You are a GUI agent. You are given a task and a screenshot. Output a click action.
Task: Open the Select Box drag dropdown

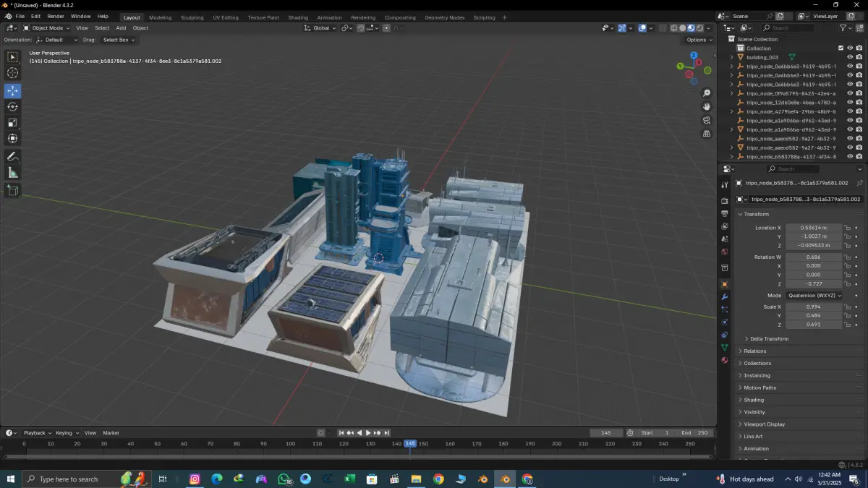[x=119, y=40]
